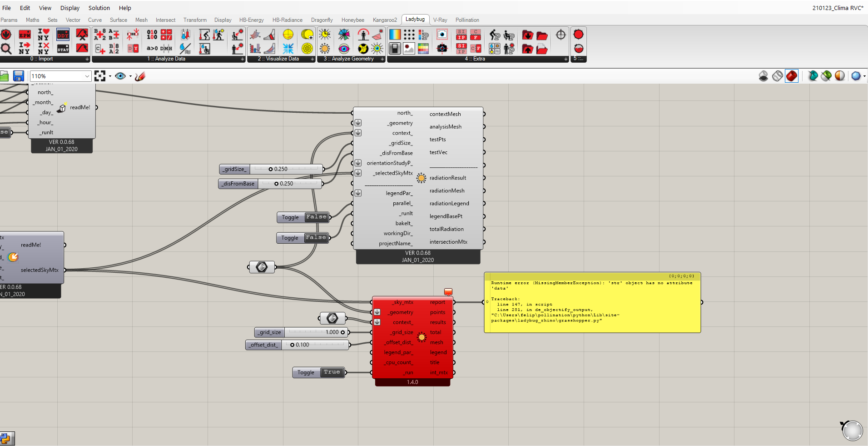
Task: Select the DMH date component icon
Action: click(x=166, y=48)
